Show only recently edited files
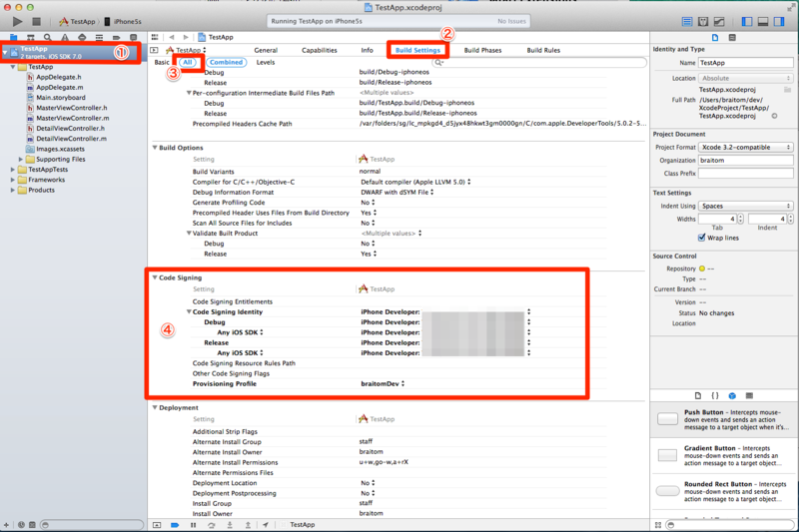This screenshot has height=532, width=799. click(x=21, y=525)
